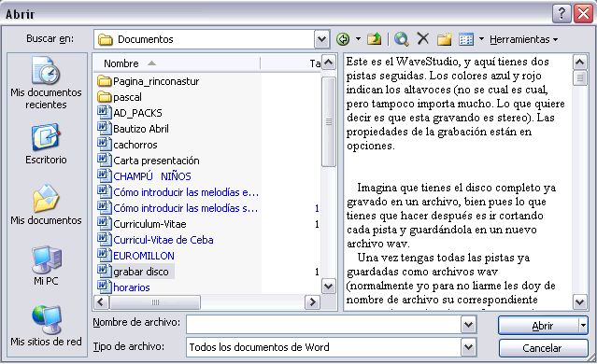The height and width of the screenshot is (364, 597).
Task: Open the Search the Web icon
Action: (x=402, y=39)
